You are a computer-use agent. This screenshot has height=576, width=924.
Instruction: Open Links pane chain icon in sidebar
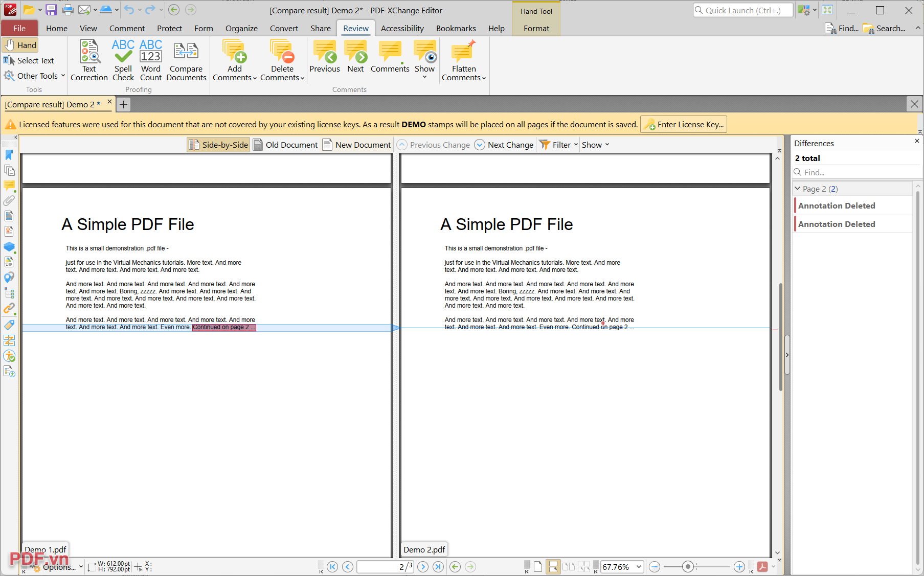click(9, 308)
